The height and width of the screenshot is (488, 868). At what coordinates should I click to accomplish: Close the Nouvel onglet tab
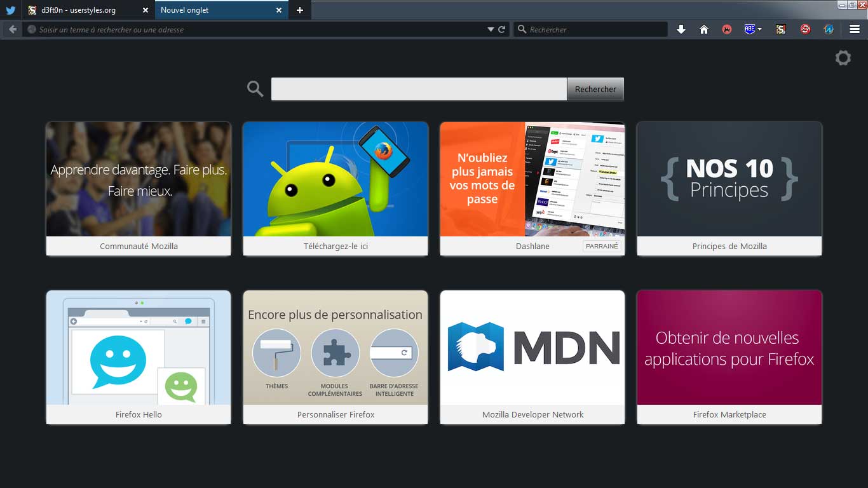[279, 10]
